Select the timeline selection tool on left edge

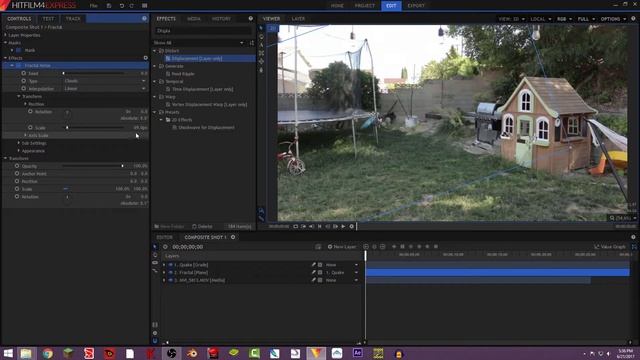(155, 247)
